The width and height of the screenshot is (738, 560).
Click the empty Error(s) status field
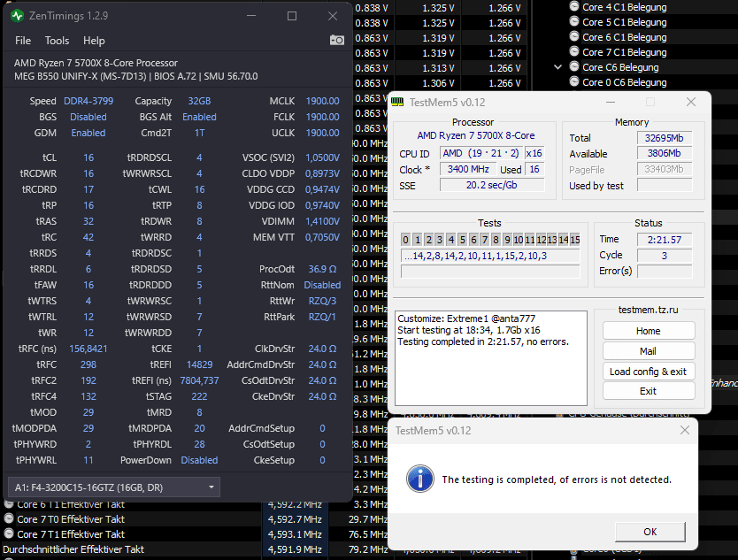664,271
